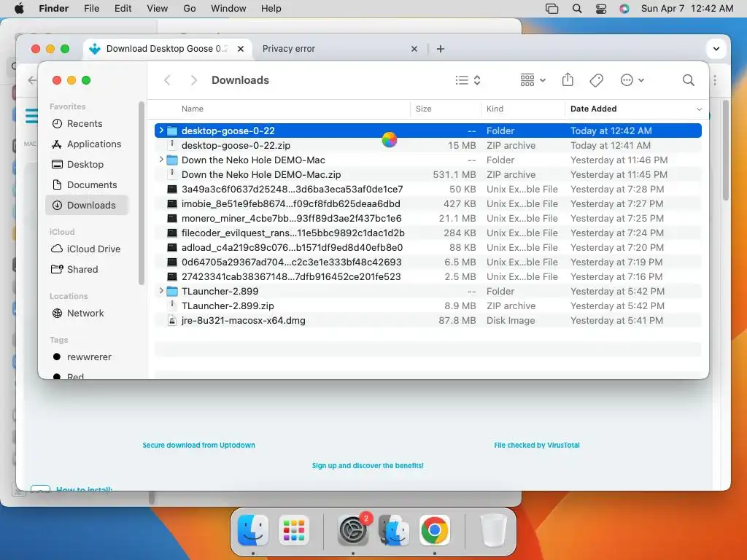Open Google Chrome from the Dock

(x=435, y=530)
